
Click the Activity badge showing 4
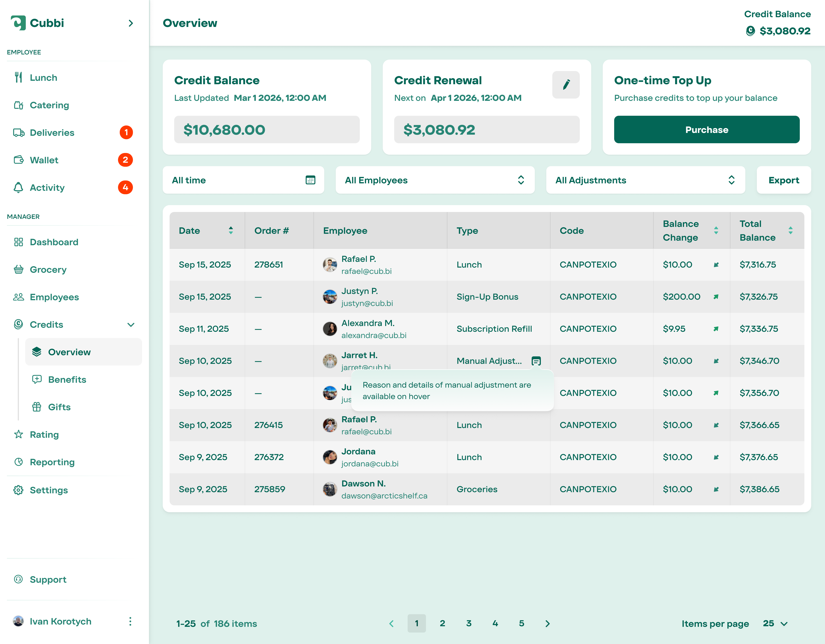(x=125, y=187)
